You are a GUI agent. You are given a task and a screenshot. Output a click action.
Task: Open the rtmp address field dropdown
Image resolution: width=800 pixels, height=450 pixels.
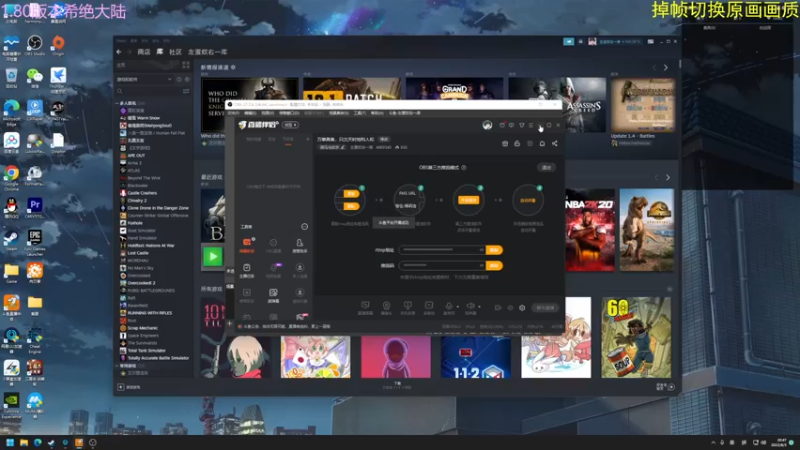481,250
